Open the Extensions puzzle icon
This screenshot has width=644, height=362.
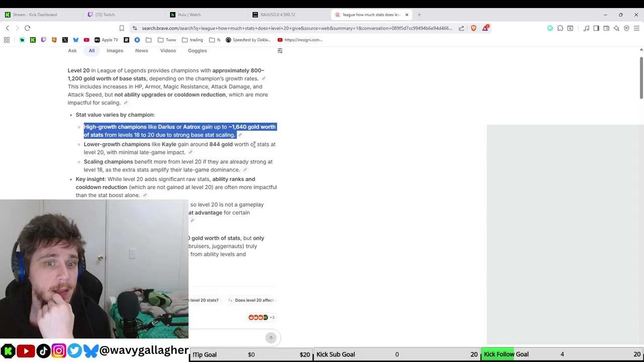pos(560,28)
